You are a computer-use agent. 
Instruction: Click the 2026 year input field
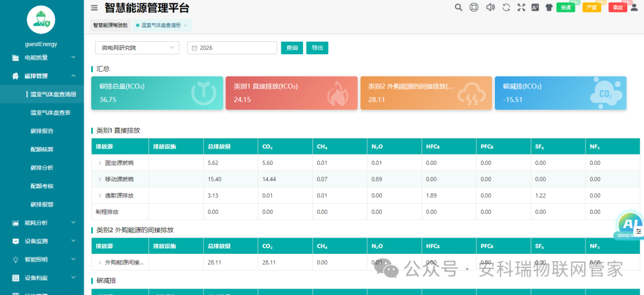click(232, 48)
